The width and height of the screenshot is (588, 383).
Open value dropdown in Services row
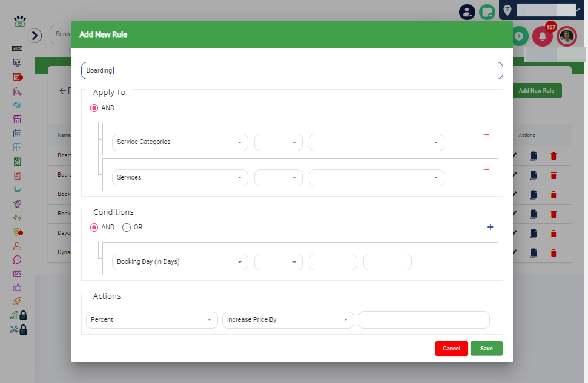coord(377,178)
